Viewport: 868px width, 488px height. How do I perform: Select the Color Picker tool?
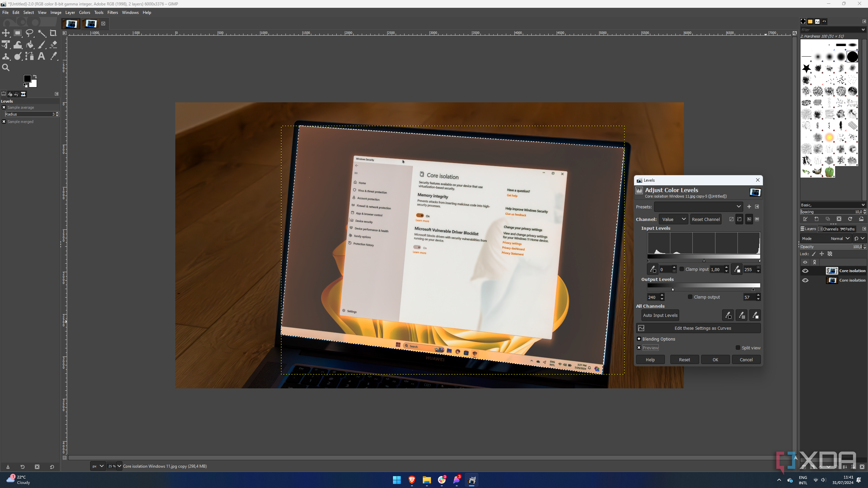53,56
